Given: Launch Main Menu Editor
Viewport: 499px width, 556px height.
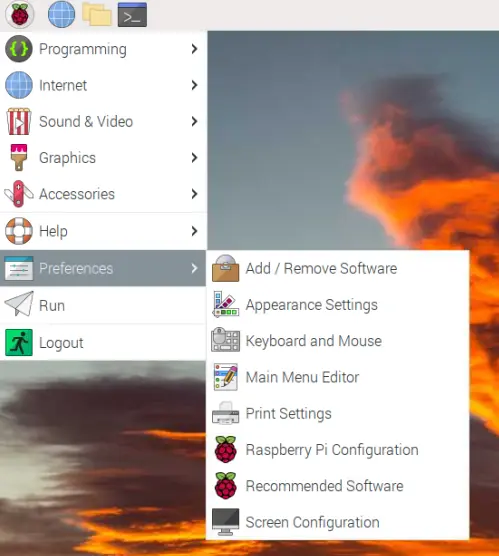Looking at the screenshot, I should [338, 377].
